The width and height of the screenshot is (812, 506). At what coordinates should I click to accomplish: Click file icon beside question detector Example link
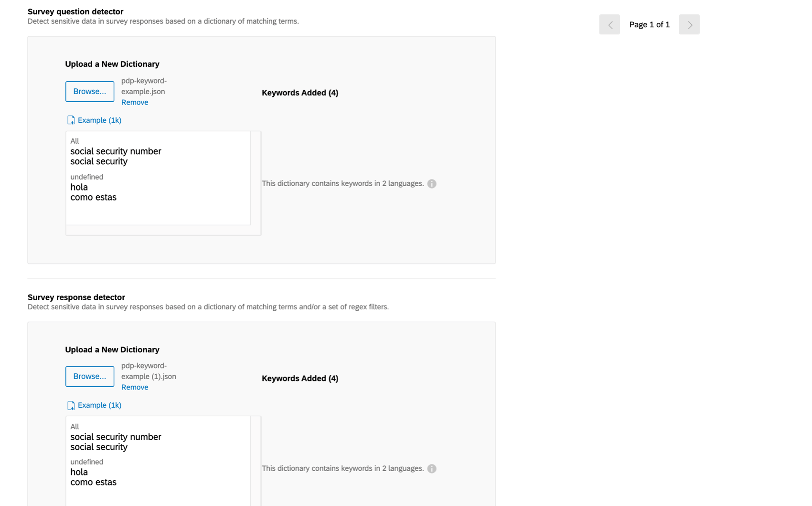click(x=71, y=120)
